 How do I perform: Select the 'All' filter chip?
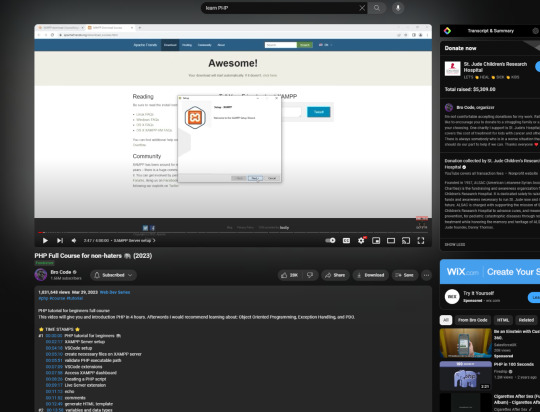[446, 320]
